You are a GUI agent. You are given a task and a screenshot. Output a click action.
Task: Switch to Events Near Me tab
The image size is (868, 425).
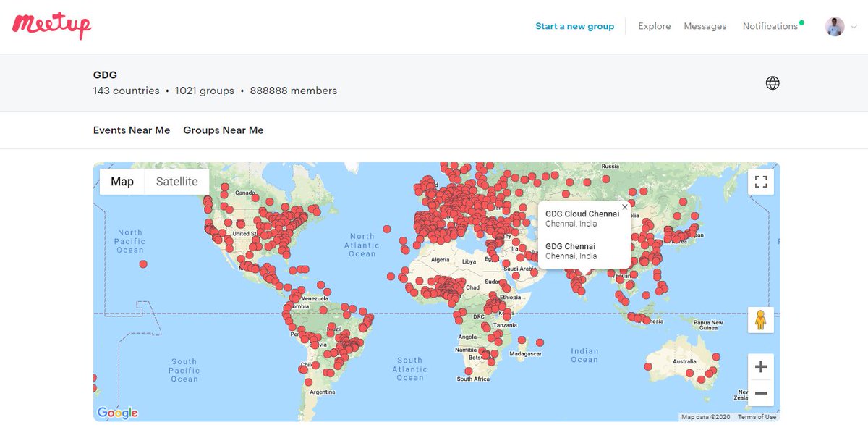[132, 130]
